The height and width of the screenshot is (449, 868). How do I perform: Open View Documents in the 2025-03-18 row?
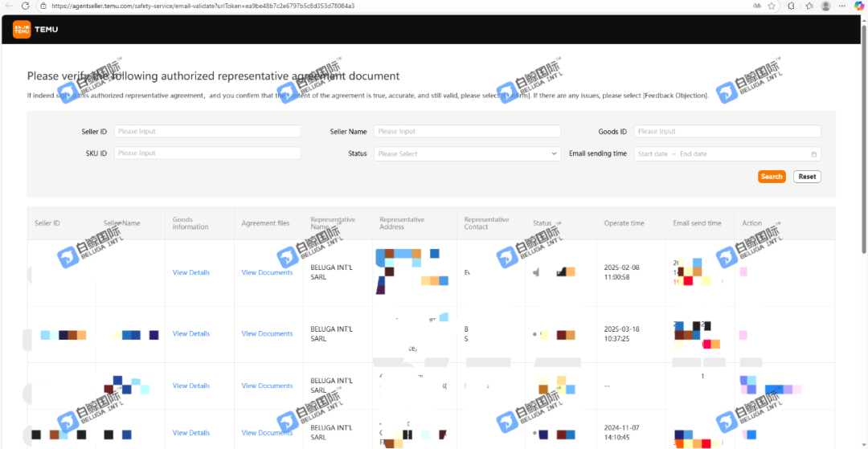[x=267, y=333]
